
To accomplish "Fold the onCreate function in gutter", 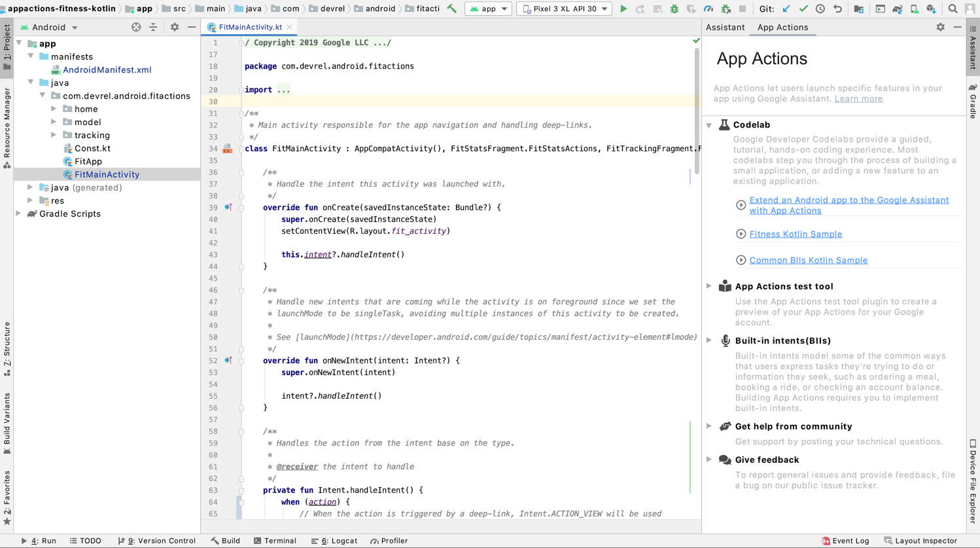I will point(241,208).
